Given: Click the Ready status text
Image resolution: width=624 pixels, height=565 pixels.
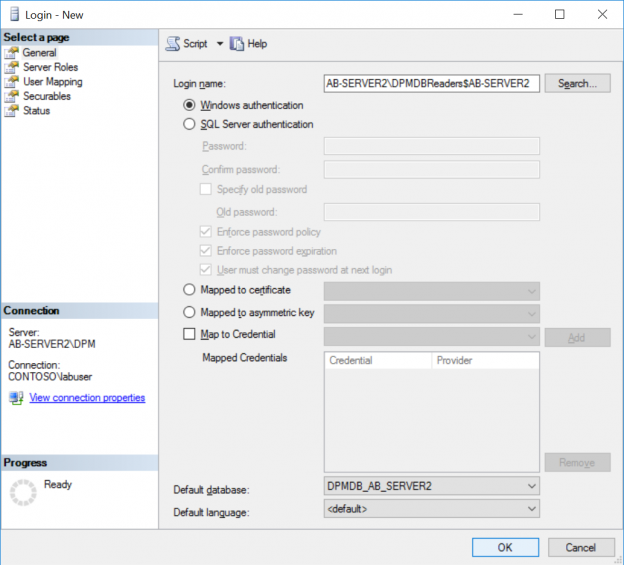Looking at the screenshot, I should pyautogui.click(x=58, y=484).
